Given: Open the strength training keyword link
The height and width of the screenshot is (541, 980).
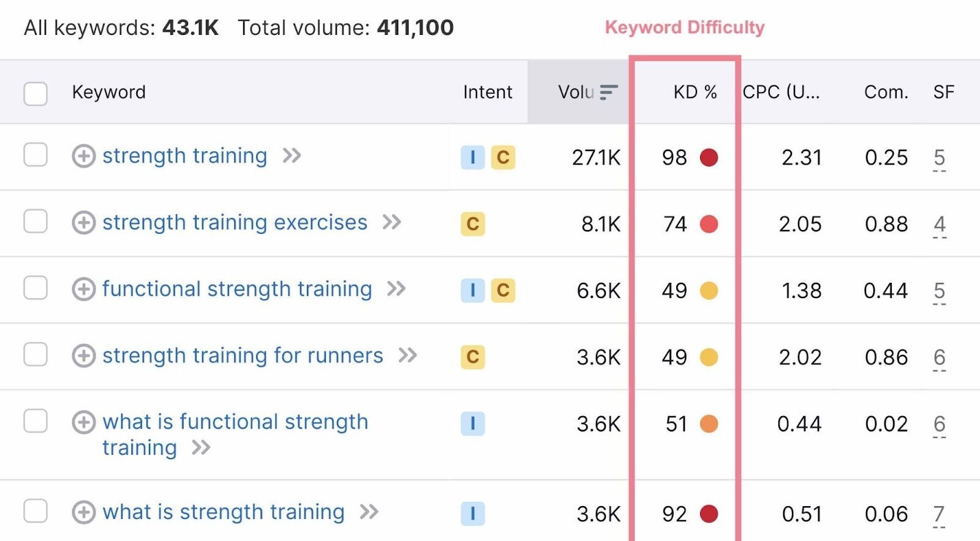Looking at the screenshot, I should (185, 156).
